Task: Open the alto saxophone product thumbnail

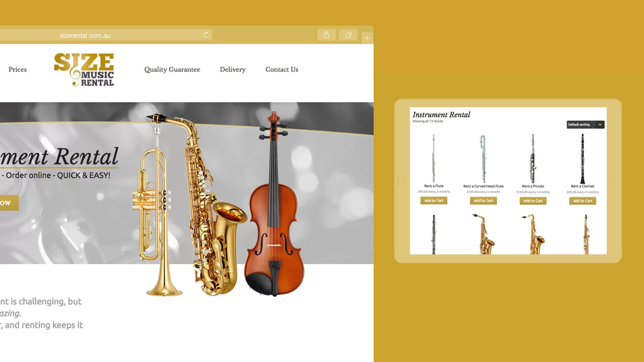Action: (x=483, y=234)
